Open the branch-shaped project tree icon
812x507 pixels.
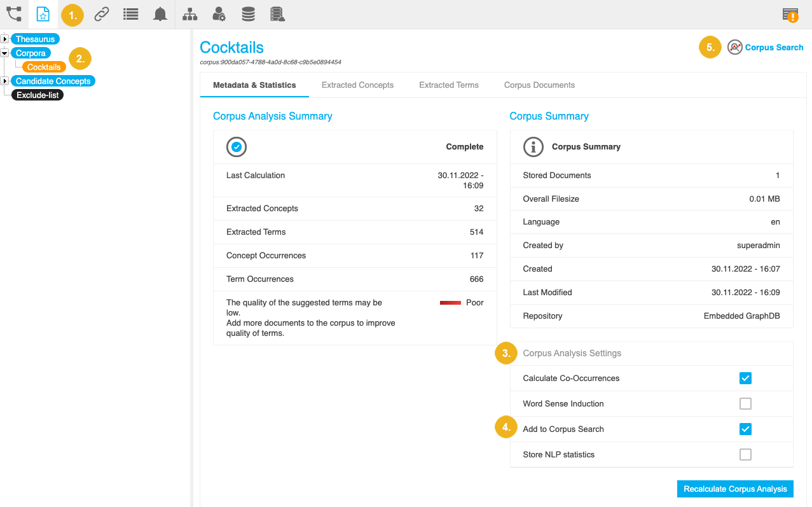coord(14,14)
